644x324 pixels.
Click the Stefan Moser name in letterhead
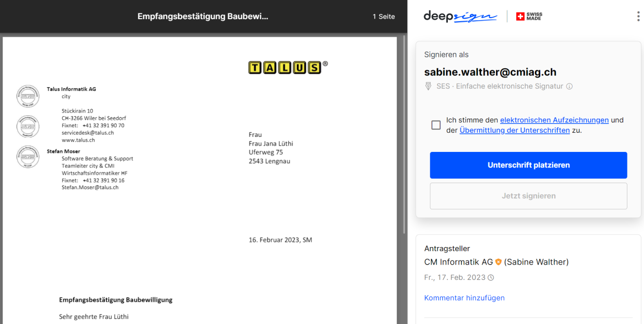click(x=63, y=151)
